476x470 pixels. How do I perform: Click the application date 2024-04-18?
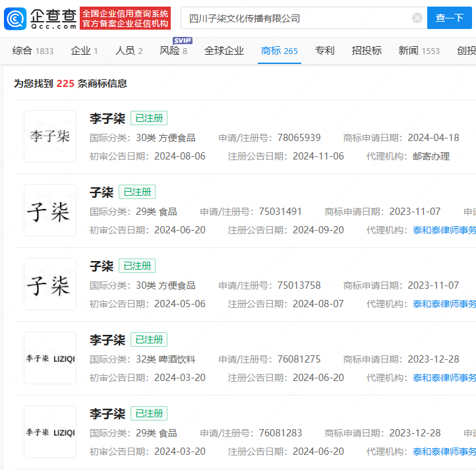click(433, 138)
